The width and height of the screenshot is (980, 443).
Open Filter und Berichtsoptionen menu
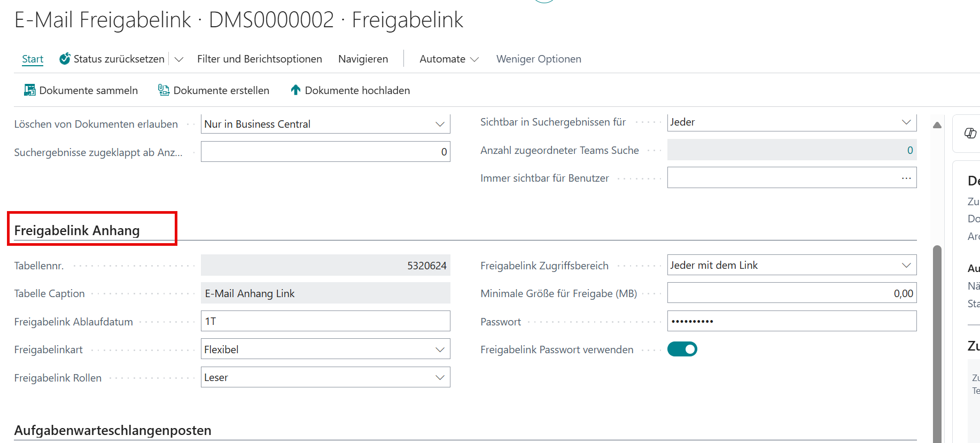260,59
